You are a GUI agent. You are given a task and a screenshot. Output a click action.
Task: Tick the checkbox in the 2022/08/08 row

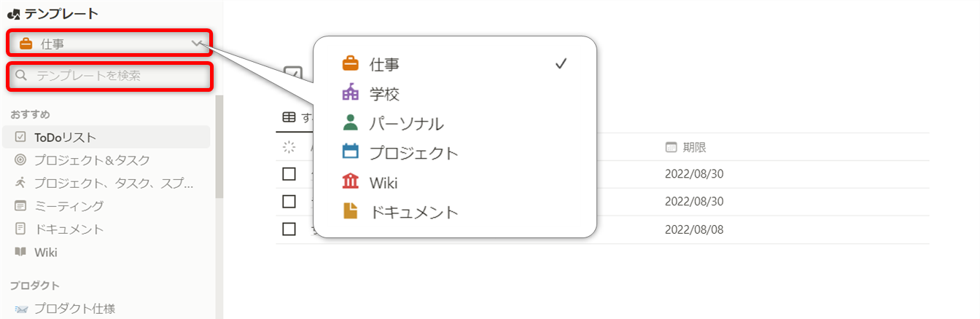[x=289, y=229]
